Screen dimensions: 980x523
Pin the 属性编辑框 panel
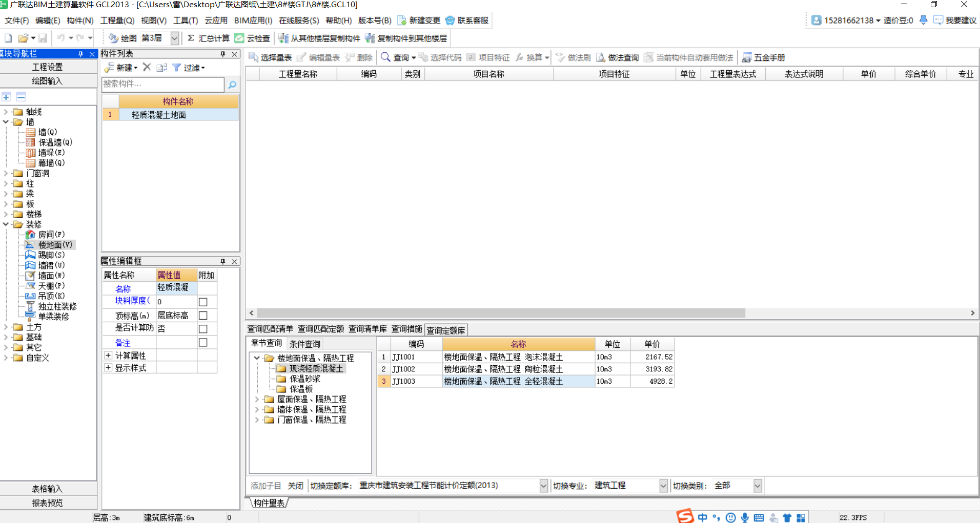223,261
